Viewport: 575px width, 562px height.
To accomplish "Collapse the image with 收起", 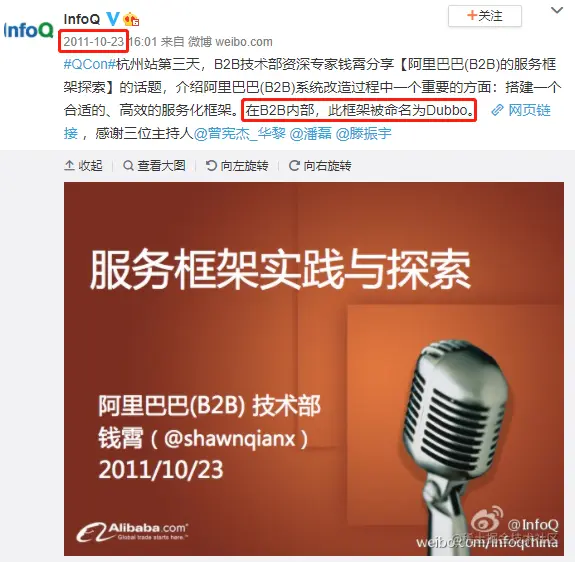I will [83, 166].
